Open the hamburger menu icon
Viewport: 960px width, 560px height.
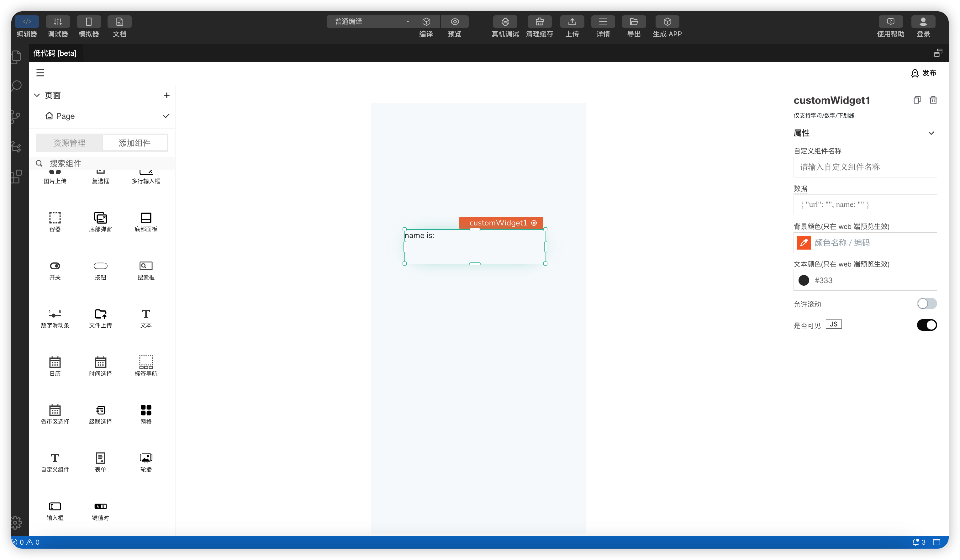coord(40,73)
